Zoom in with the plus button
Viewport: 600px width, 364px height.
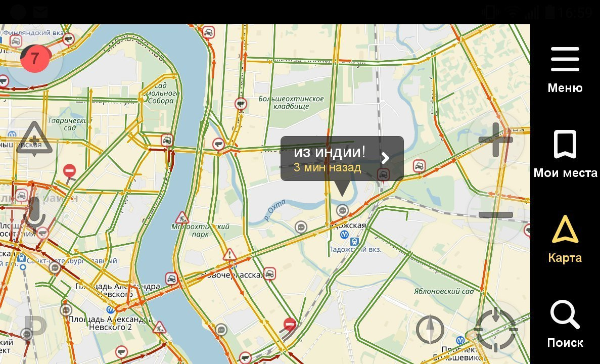(x=495, y=140)
